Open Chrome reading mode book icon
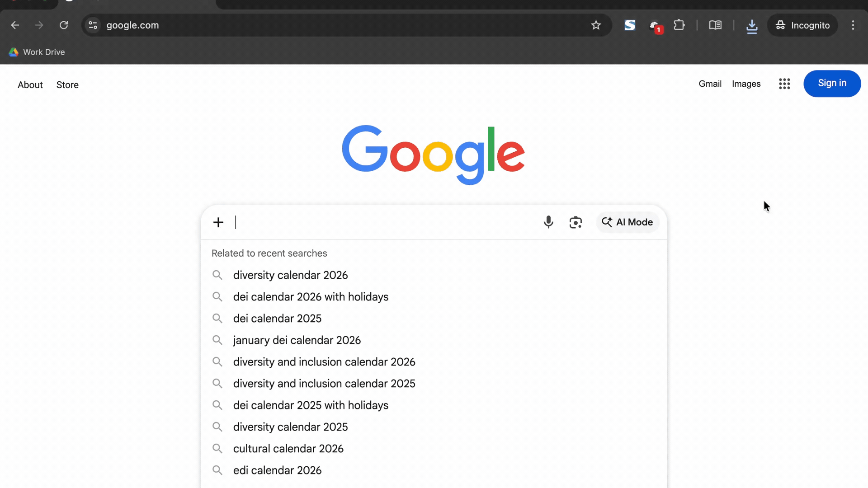The width and height of the screenshot is (868, 488). (x=715, y=25)
